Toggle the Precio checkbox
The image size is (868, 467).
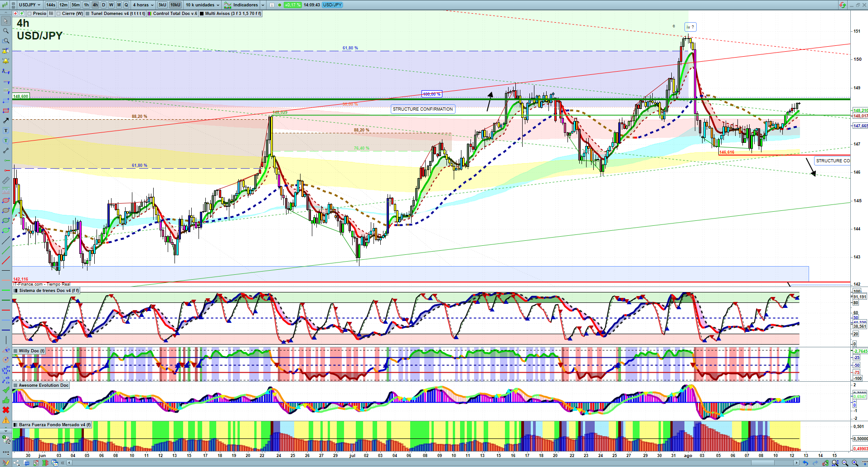[30, 14]
